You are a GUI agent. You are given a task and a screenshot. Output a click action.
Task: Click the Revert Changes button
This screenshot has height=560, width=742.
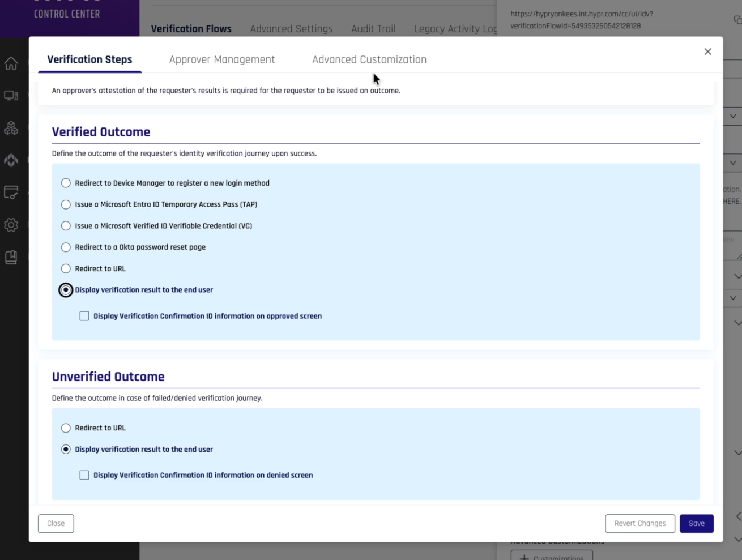[x=640, y=523]
